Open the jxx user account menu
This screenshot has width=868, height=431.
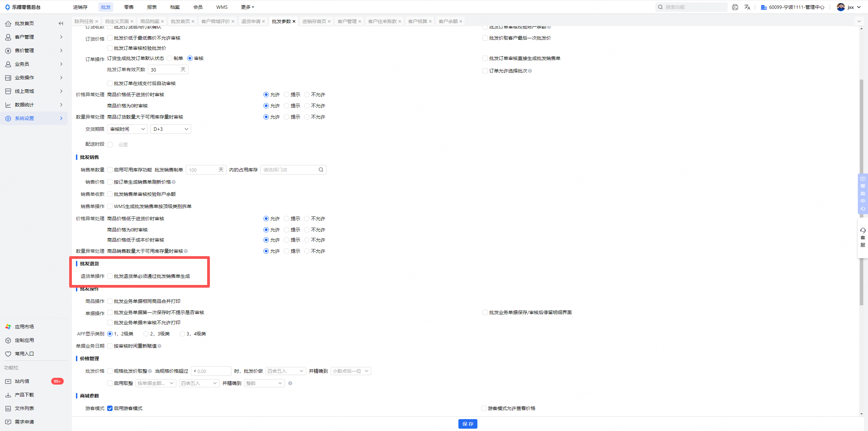[x=850, y=7]
